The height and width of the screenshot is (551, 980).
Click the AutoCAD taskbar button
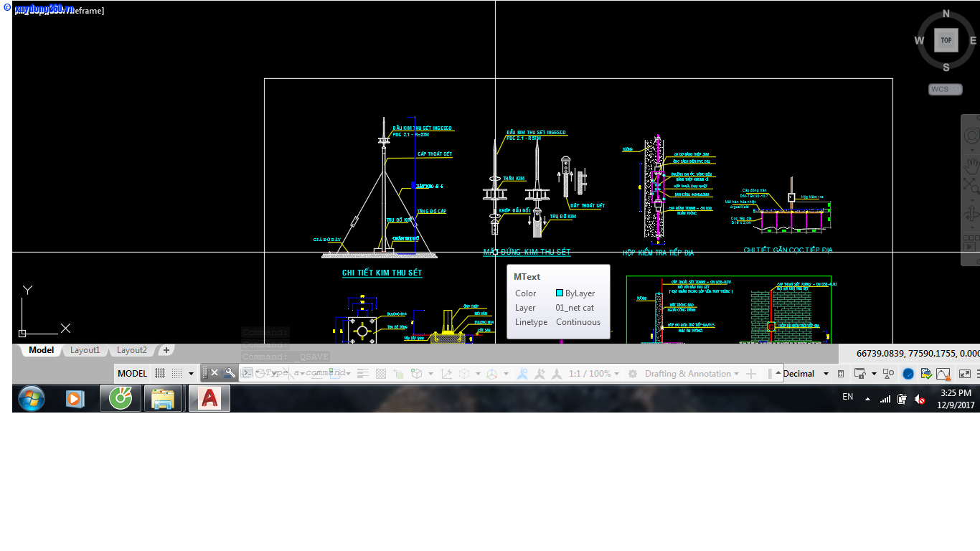coord(209,398)
